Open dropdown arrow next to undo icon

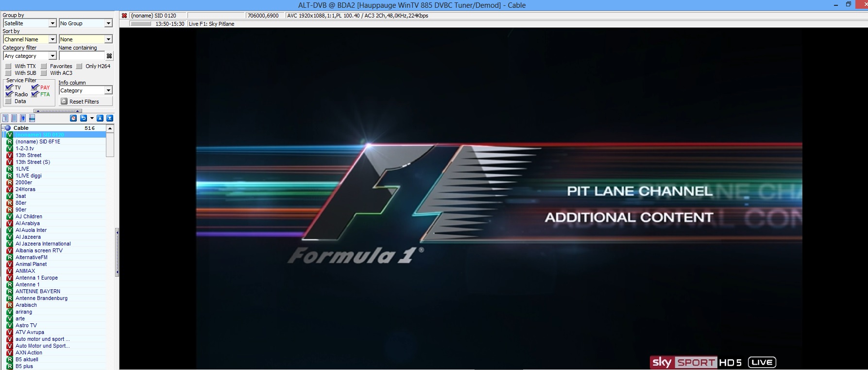(x=92, y=118)
